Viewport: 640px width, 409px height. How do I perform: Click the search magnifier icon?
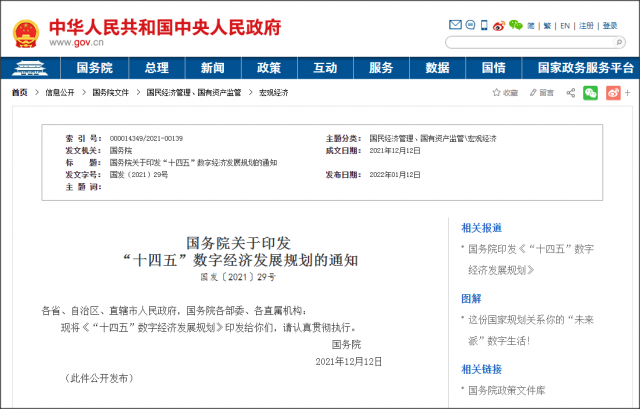[x=619, y=42]
